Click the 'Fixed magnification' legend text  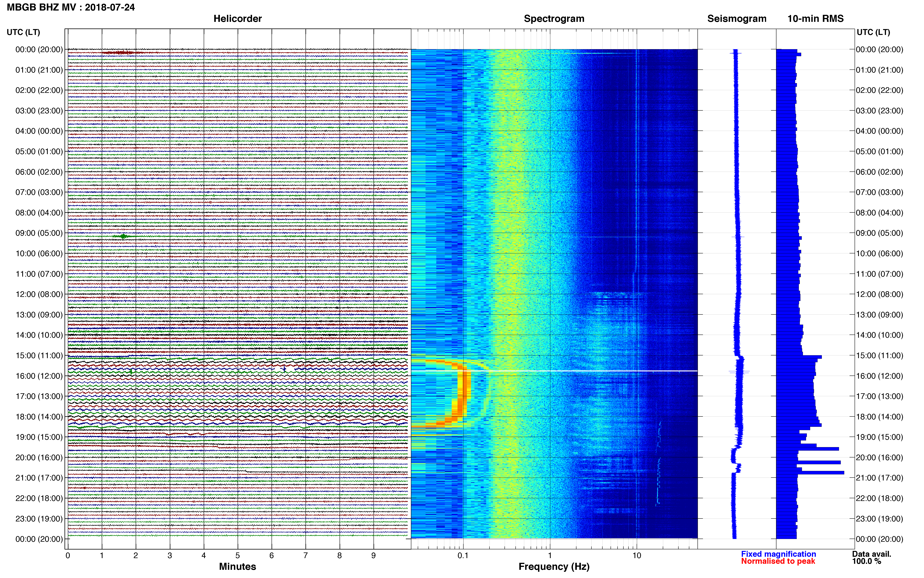click(778, 554)
